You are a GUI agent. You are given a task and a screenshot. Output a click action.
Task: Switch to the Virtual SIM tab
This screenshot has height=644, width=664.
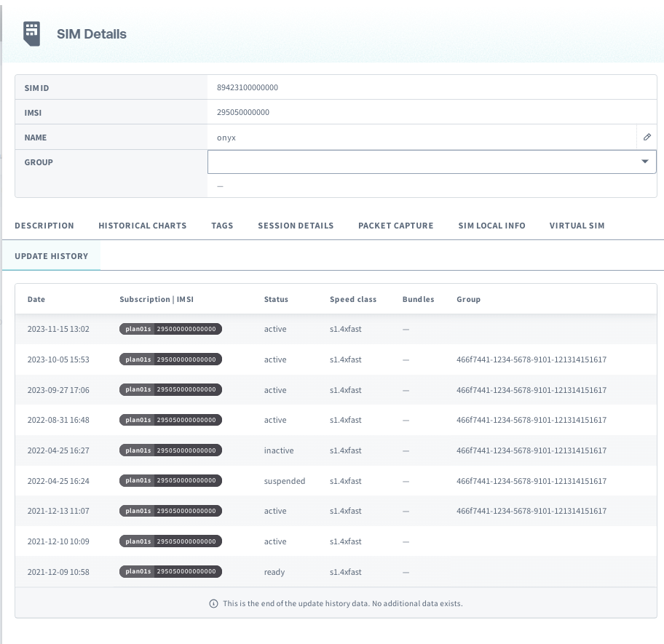point(577,226)
